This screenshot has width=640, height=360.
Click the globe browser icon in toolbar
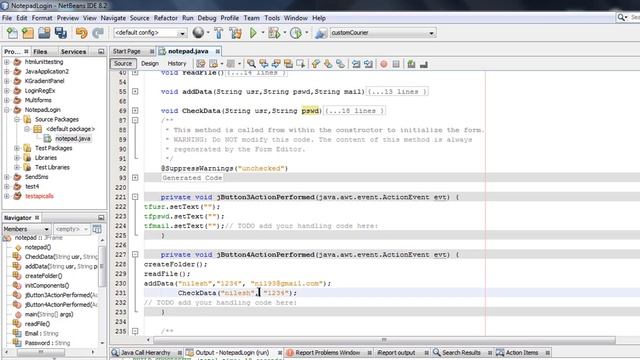tap(198, 33)
